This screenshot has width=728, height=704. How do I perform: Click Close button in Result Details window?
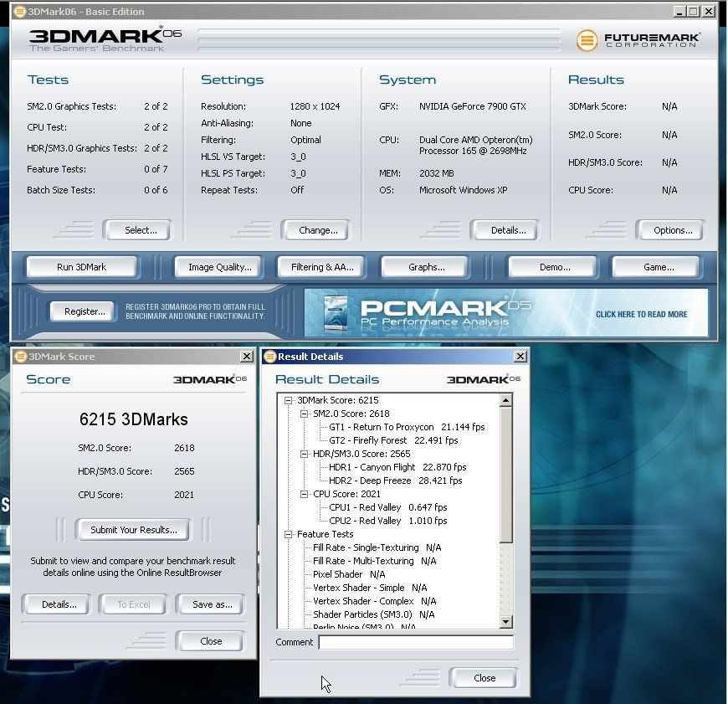pyautogui.click(x=484, y=678)
